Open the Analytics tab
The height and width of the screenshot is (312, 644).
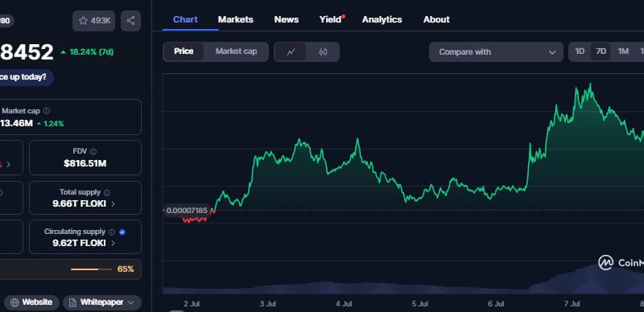pos(382,19)
